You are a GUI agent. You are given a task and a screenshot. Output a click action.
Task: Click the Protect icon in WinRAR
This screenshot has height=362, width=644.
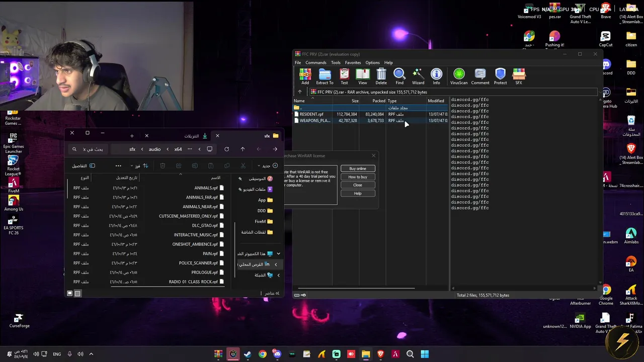500,76
